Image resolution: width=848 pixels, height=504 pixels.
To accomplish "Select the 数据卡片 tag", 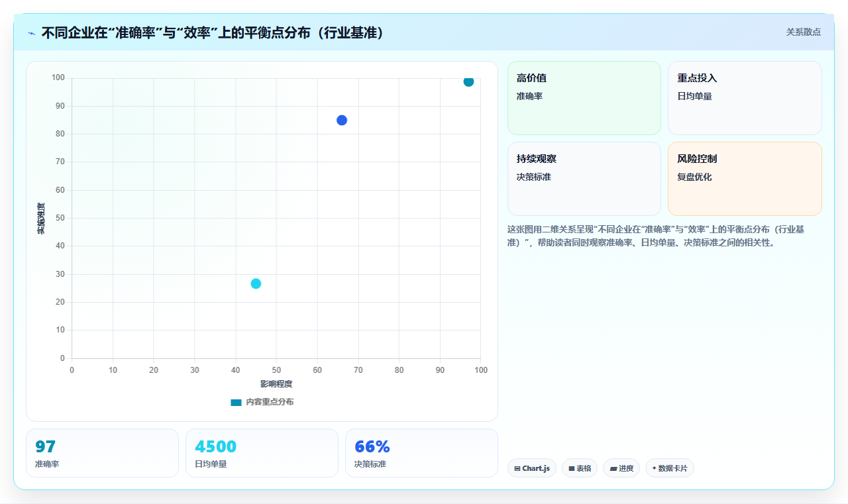I will tap(670, 468).
